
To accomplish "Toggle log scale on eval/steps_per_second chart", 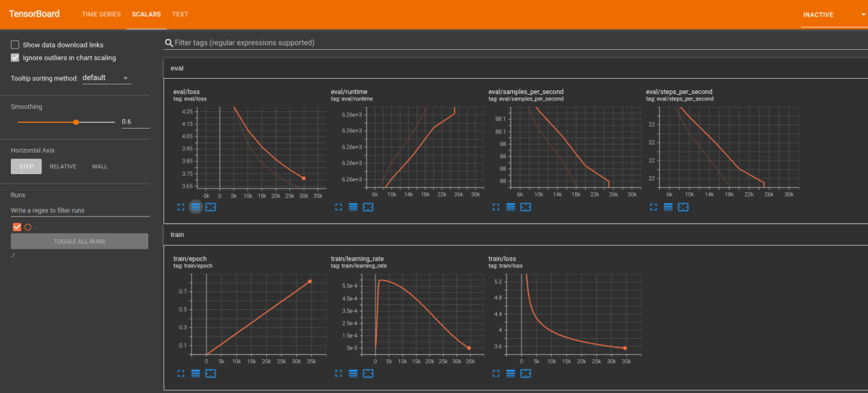I will coord(668,207).
